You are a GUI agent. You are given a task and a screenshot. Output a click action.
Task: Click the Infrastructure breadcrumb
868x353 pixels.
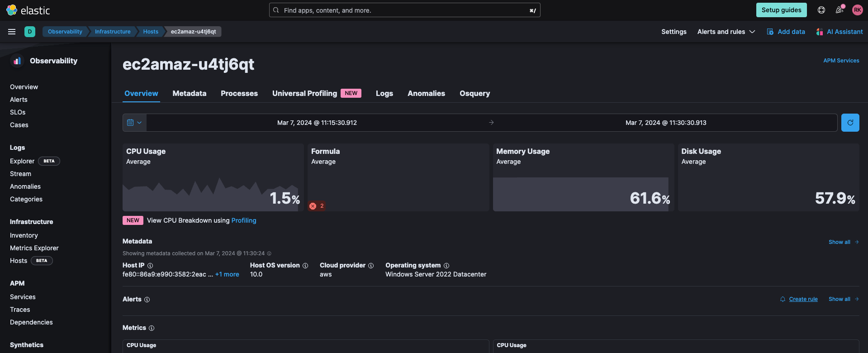(113, 32)
